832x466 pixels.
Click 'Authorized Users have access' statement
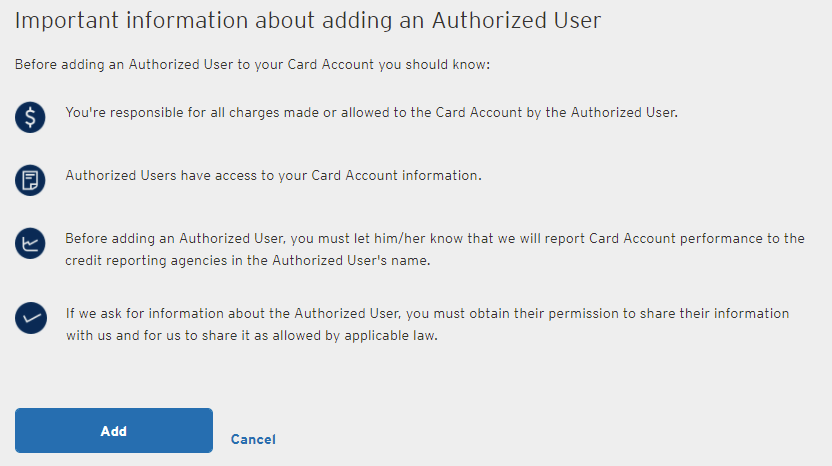[273, 176]
